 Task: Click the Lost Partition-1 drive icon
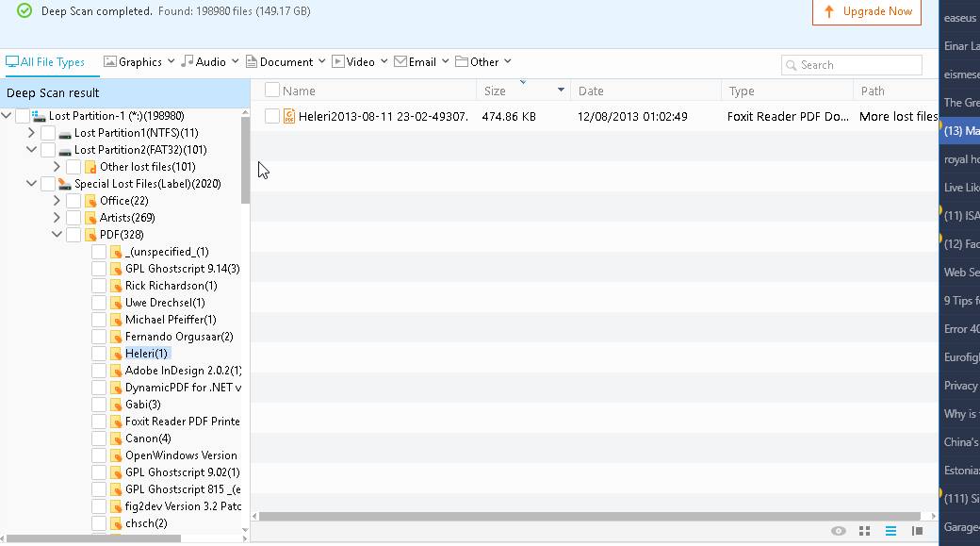39,116
